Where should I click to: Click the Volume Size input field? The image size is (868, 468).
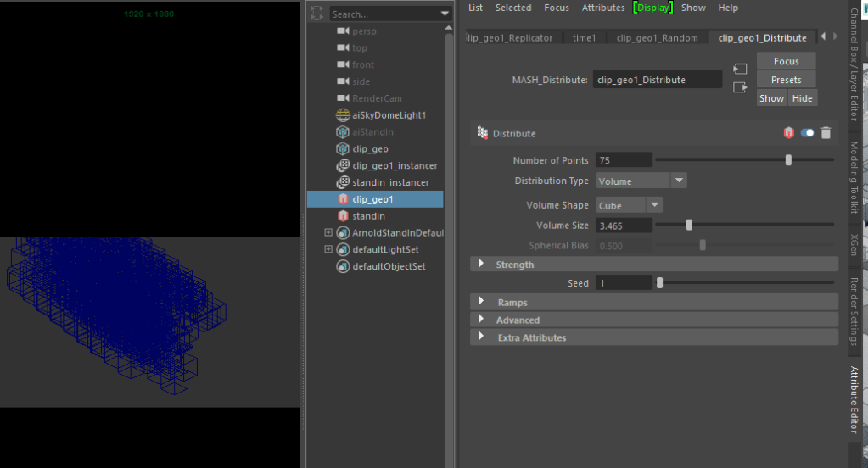(x=624, y=226)
